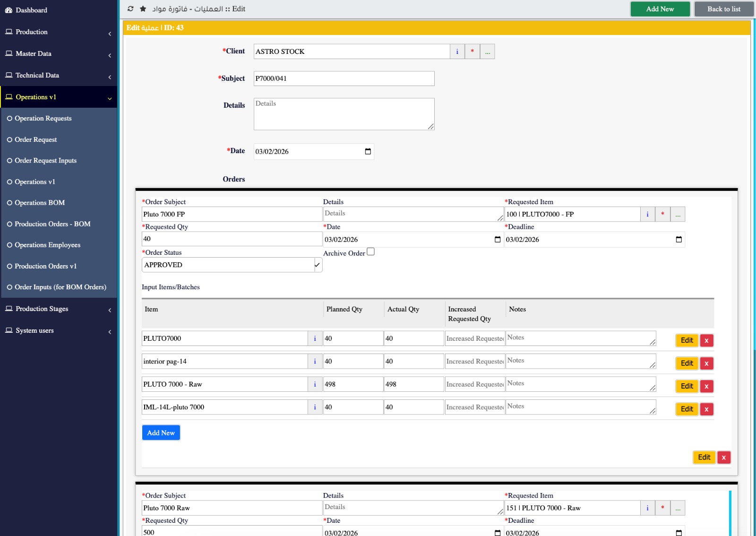The height and width of the screenshot is (536, 756).
Task: Click the Back to list button
Action: (x=723, y=9)
